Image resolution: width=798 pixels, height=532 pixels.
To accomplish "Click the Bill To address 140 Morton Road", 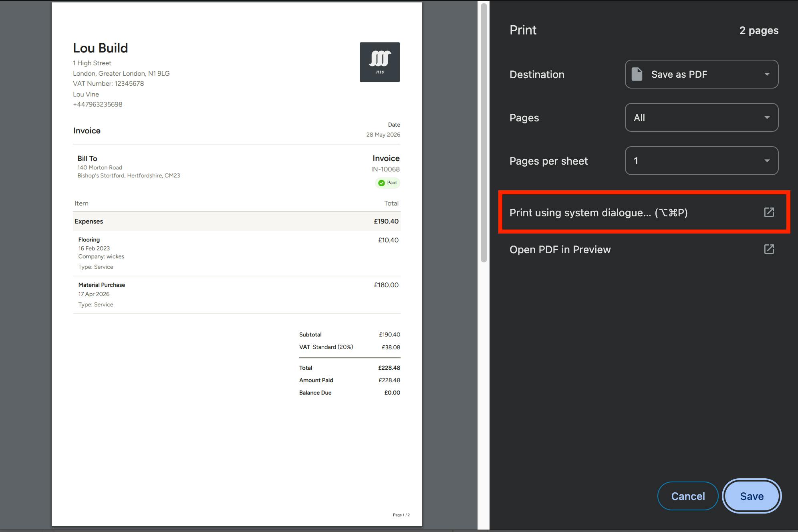I will point(100,167).
